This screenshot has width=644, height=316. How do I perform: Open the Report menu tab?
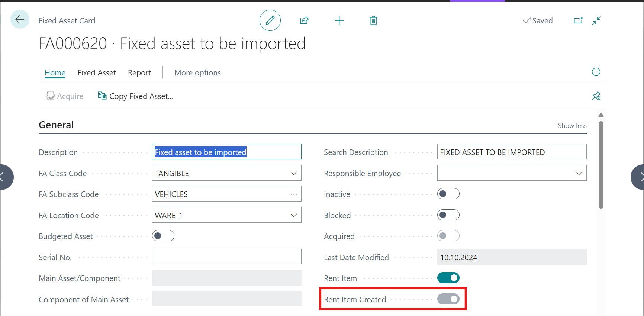coord(139,73)
